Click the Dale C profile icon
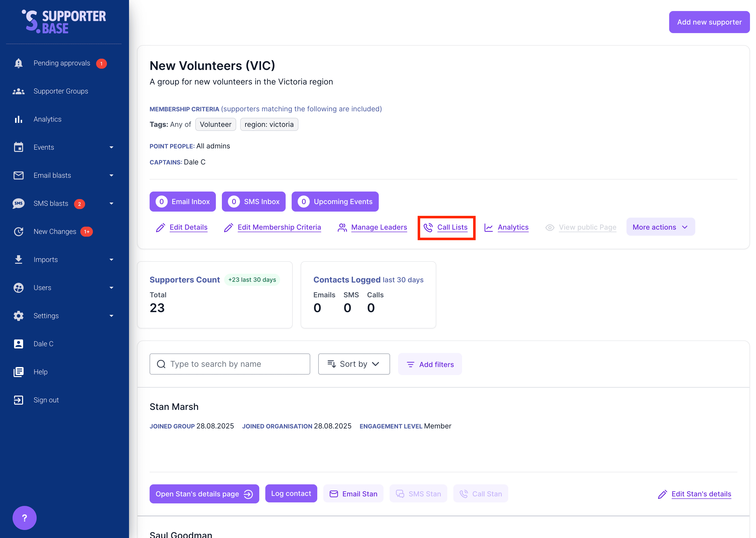This screenshot has height=538, width=756. 19,344
